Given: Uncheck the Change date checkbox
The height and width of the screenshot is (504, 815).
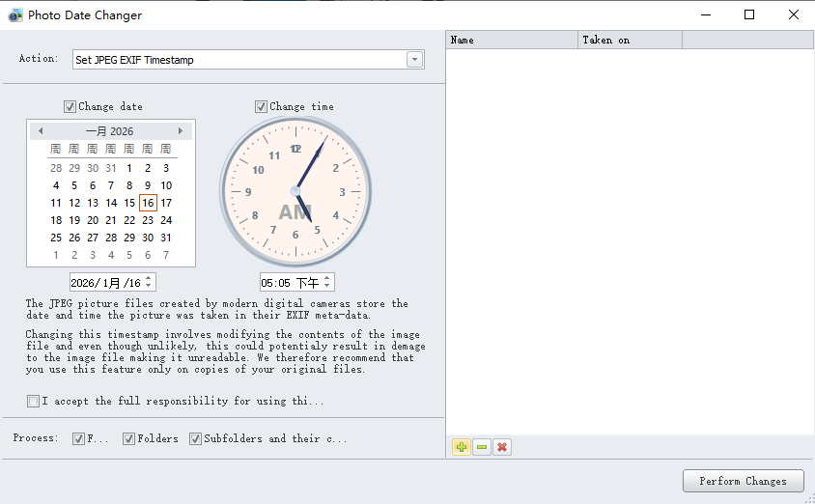Looking at the screenshot, I should (x=70, y=107).
